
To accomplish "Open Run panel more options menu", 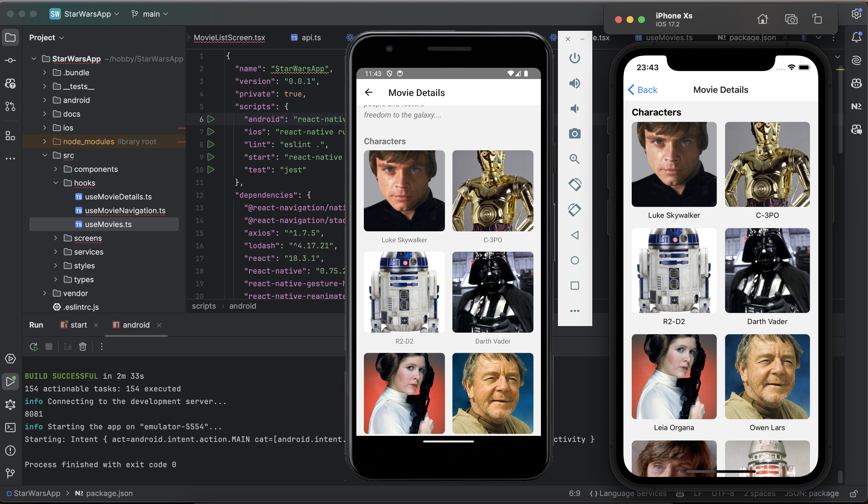I will pyautogui.click(x=102, y=347).
